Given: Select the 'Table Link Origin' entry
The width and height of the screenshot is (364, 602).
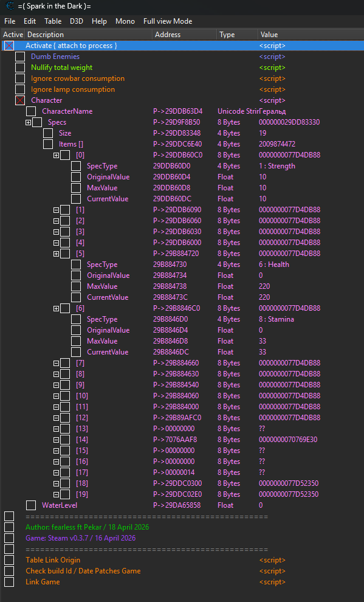Looking at the screenshot, I should click(53, 560).
